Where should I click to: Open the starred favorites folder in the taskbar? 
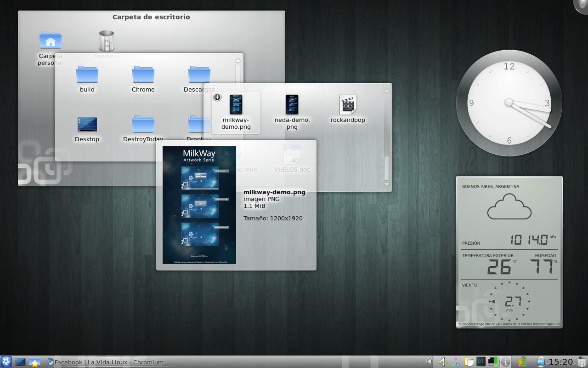[34, 362]
